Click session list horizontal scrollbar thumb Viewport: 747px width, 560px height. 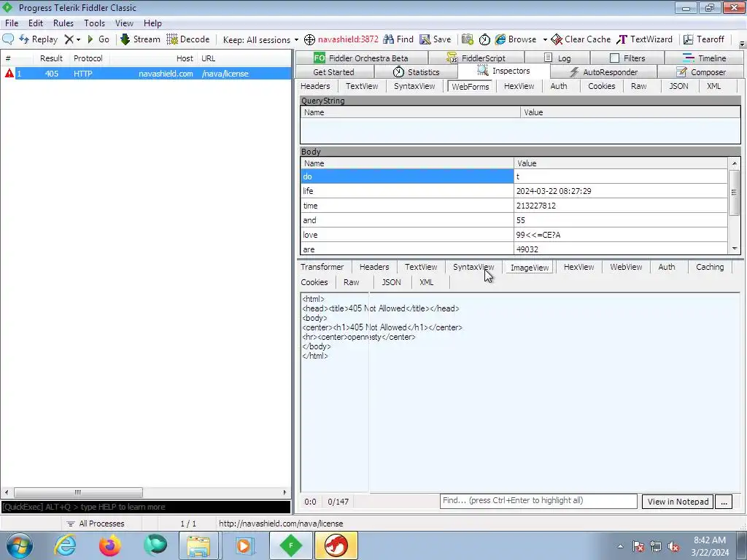[x=78, y=492]
